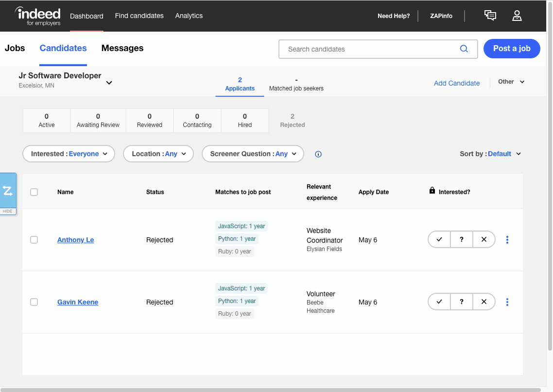Show the screener question info icon

pos(318,154)
